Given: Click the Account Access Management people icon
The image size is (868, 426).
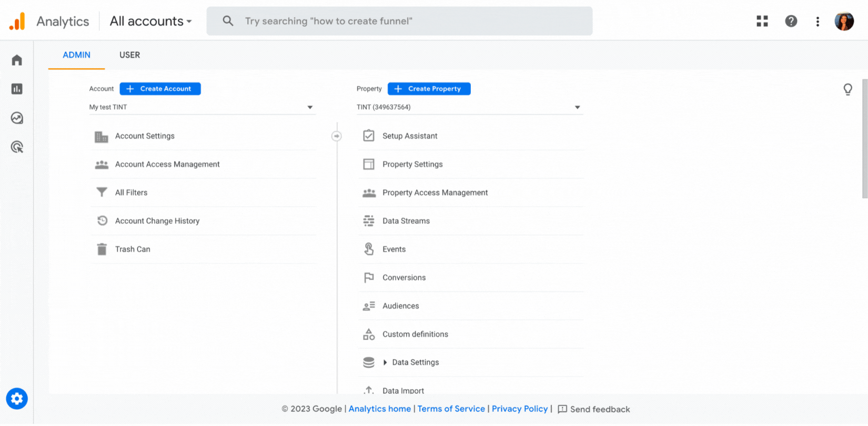Looking at the screenshot, I should 102,165.
